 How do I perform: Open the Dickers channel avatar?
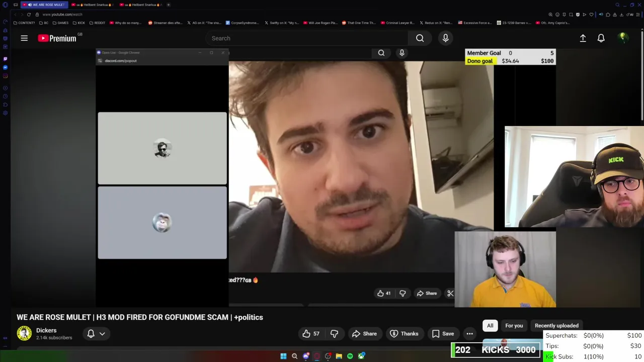click(x=24, y=333)
